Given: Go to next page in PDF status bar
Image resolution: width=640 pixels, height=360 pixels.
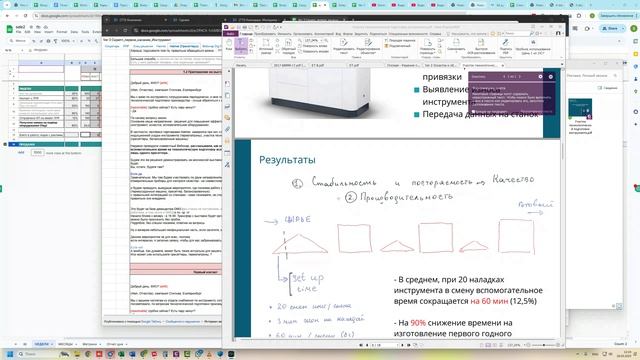Looking at the screenshot, I should pos(402,345).
